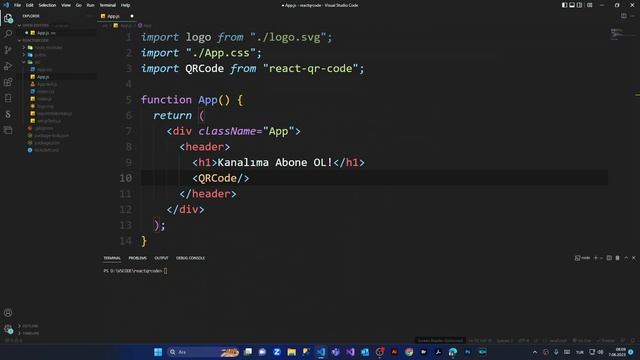
Task: Customize the layout from title bar icon
Action: [590, 5]
